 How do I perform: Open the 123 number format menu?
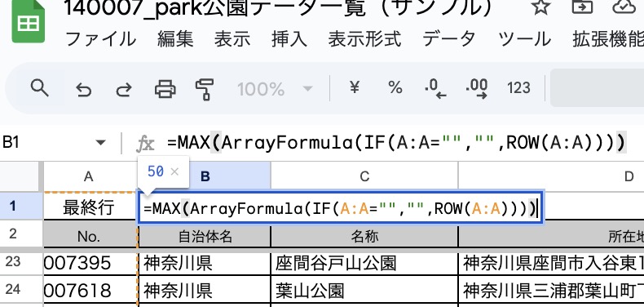click(x=518, y=87)
